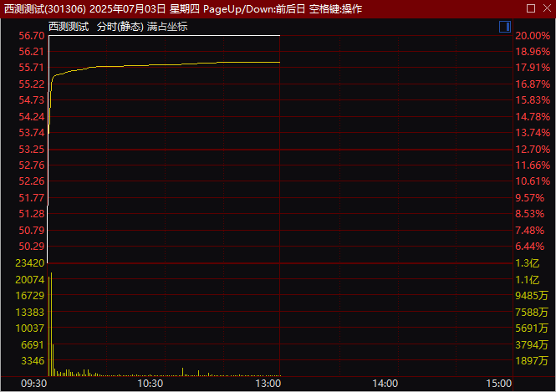Click the price label 50.79
Viewport: 556px width, 392px height.
(x=32, y=231)
